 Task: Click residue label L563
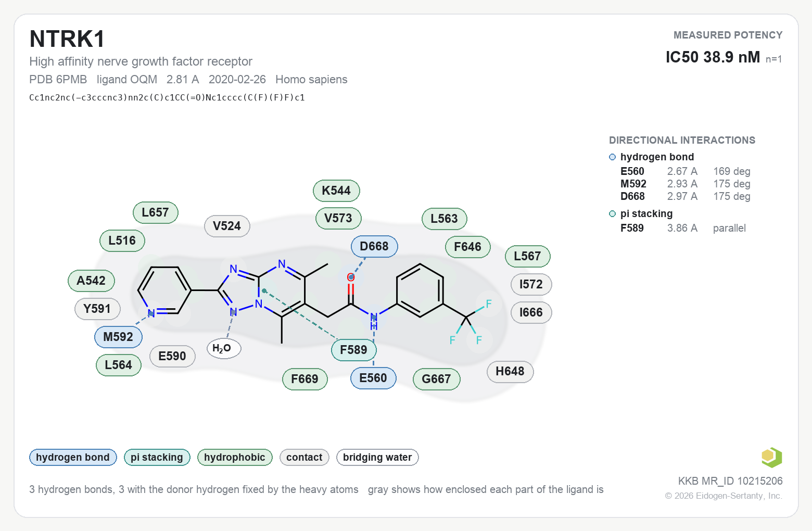(x=444, y=219)
